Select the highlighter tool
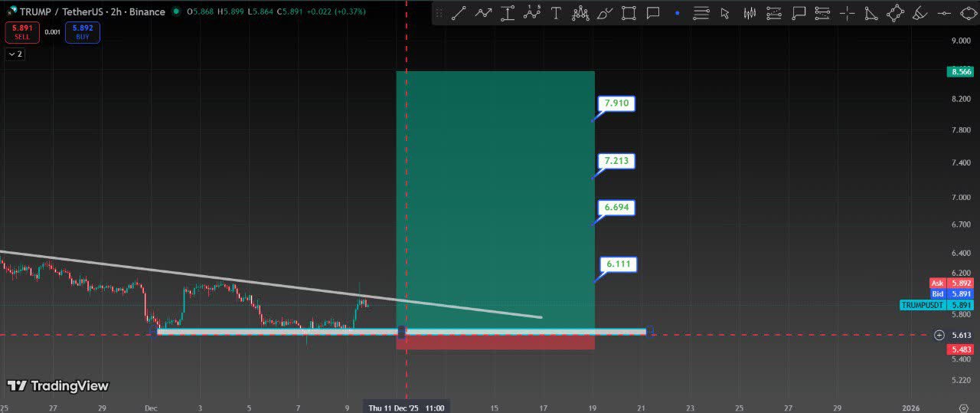This screenshot has width=980, height=413. 920,13
